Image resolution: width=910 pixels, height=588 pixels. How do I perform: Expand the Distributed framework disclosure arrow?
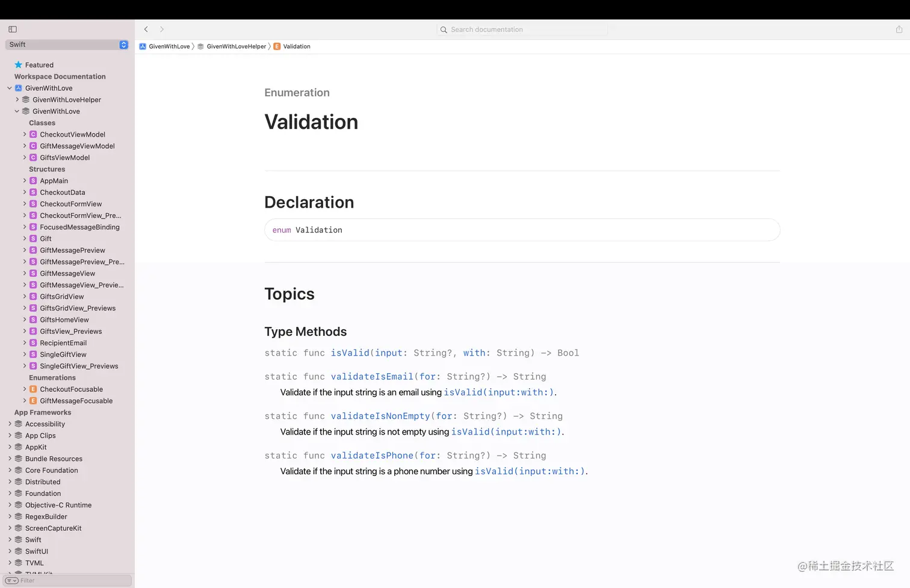point(10,482)
